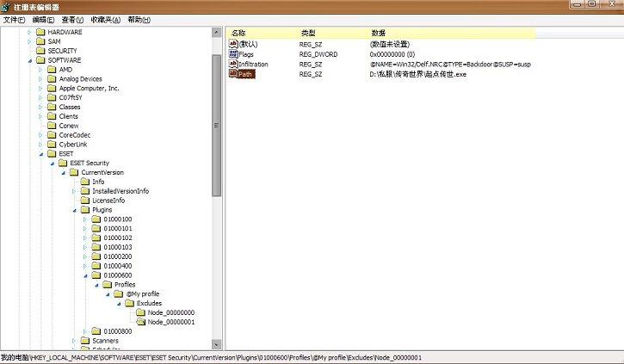Click the ESET Security folder icon
The image size is (624, 364).
coord(63,163)
